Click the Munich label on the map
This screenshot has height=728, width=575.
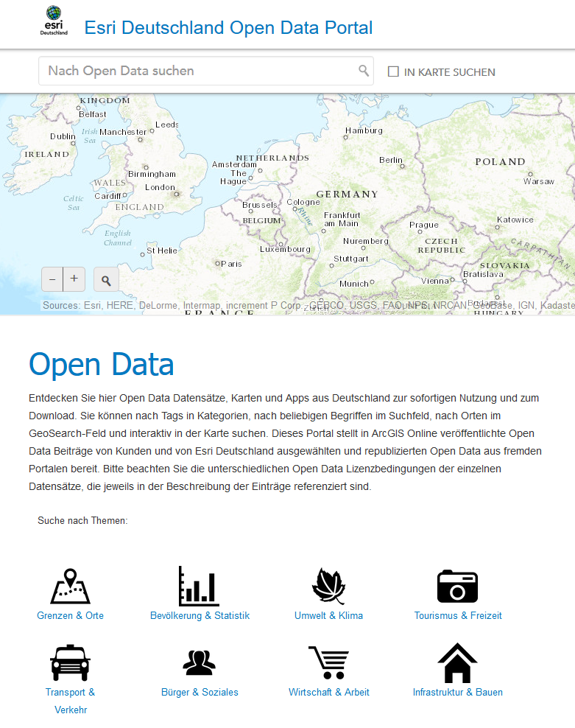coord(353,284)
